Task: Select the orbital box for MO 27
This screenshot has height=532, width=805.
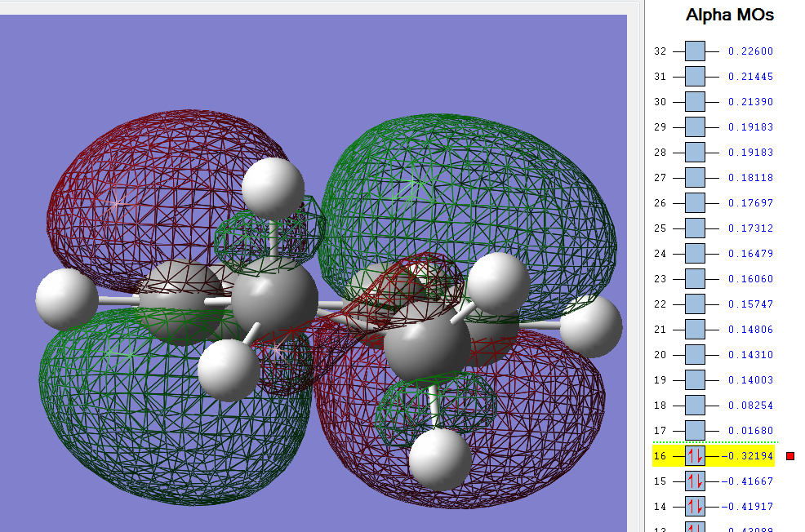Action: click(x=695, y=178)
